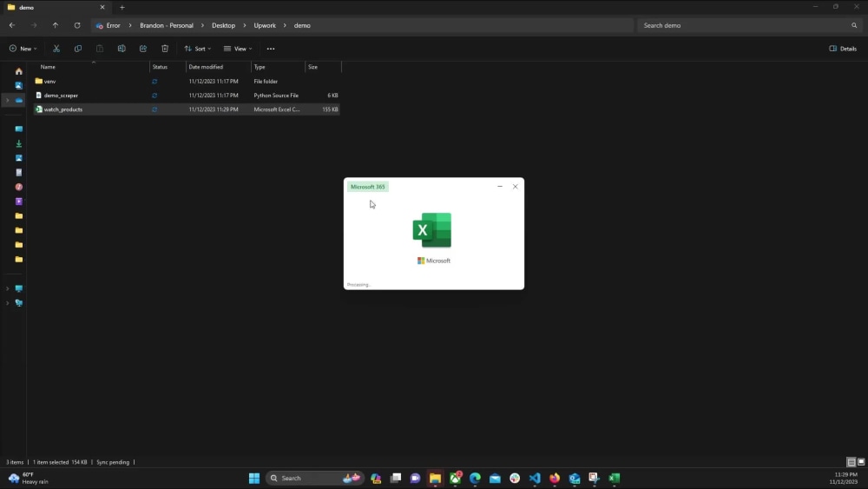Image resolution: width=868 pixels, height=489 pixels.
Task: Open Slack from the taskbar
Action: click(x=515, y=478)
